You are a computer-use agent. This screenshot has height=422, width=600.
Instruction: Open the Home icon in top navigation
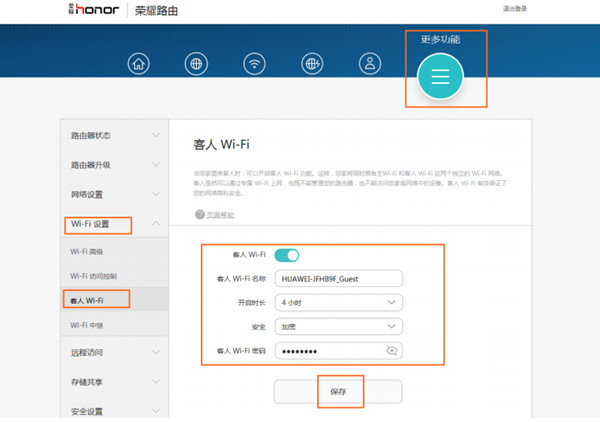[x=140, y=63]
